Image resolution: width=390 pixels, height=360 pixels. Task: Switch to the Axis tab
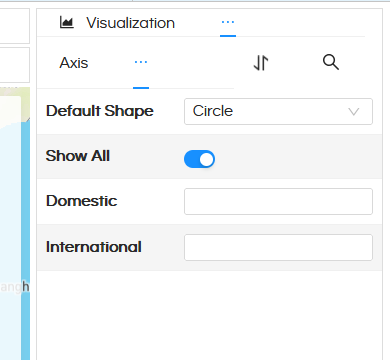(x=74, y=63)
